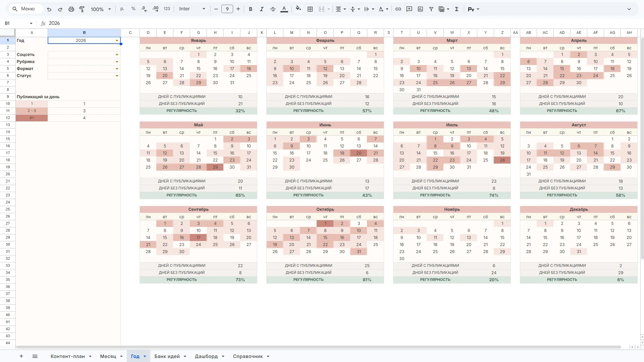The width and height of the screenshot is (644, 362).
Task: Insert a chart
Action: pyautogui.click(x=420, y=9)
